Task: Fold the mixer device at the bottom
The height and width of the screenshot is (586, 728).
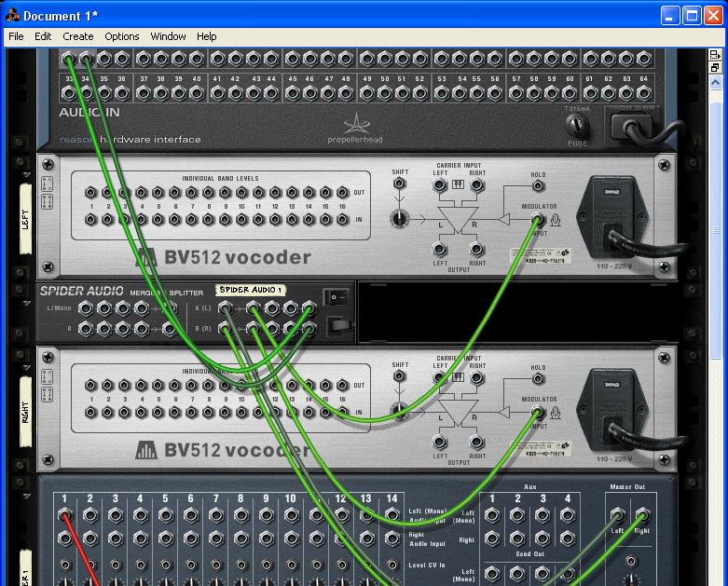Action: (26, 496)
